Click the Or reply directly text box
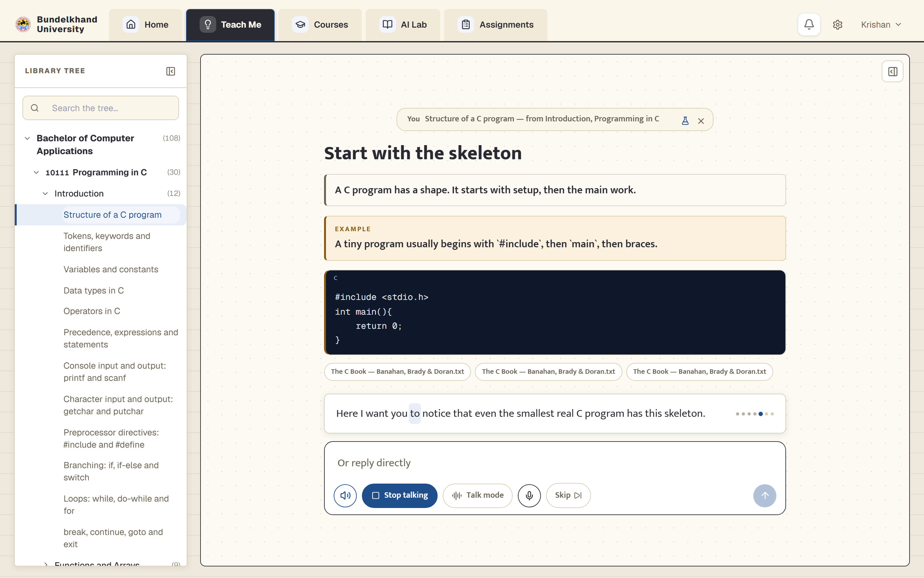Viewport: 924px width, 578px height. point(555,463)
